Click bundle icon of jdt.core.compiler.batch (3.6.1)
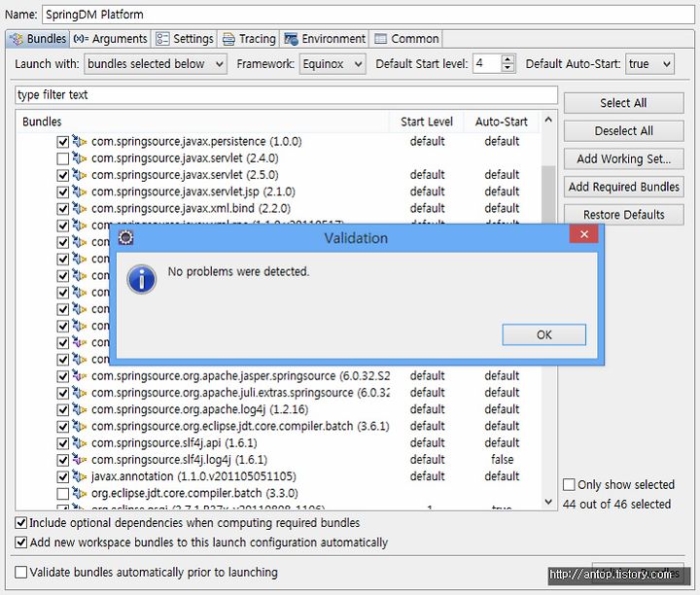Image resolution: width=700 pixels, height=595 pixels. [x=80, y=426]
